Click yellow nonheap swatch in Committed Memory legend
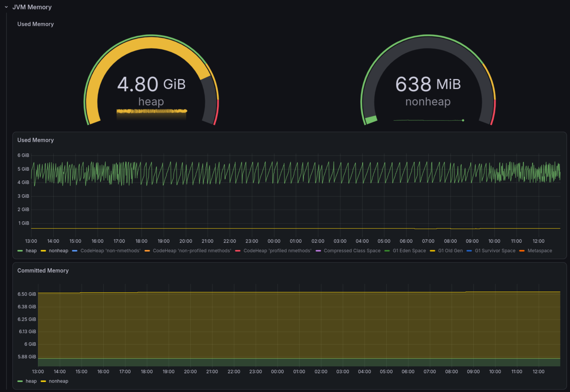570x392 pixels. coord(43,381)
